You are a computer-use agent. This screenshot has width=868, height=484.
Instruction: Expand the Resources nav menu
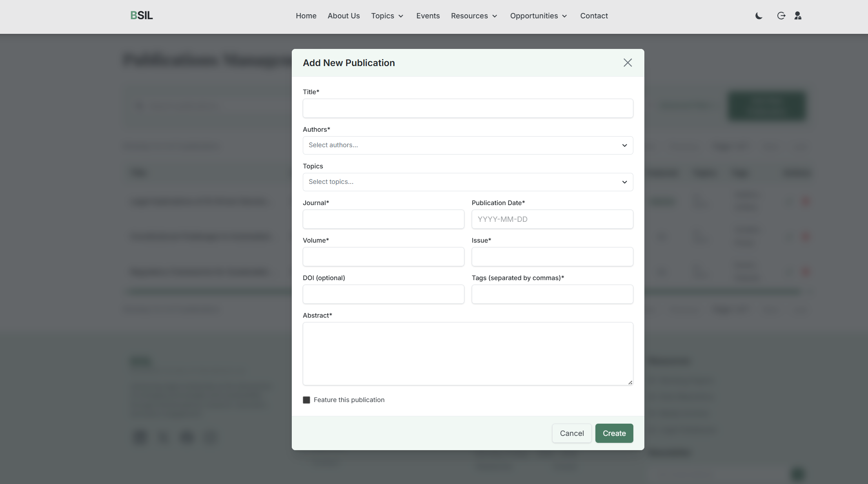474,16
